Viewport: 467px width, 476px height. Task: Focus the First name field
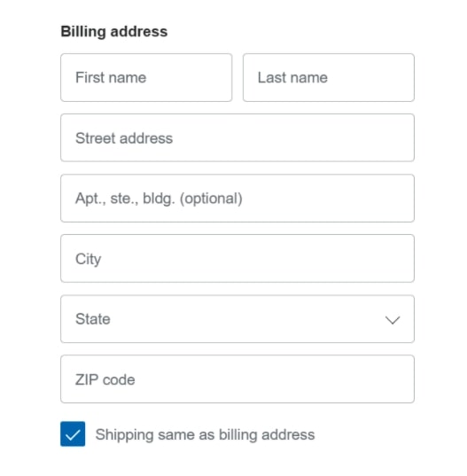point(146,77)
